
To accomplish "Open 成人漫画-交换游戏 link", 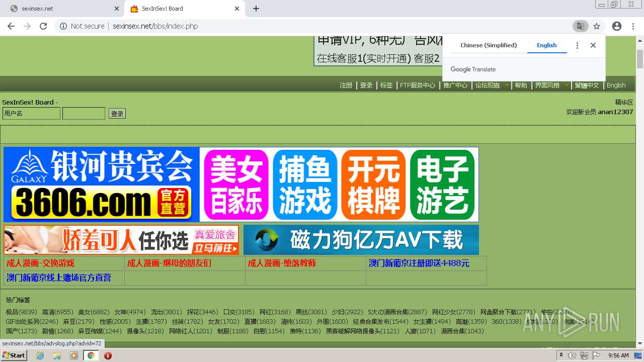I will tap(40, 263).
